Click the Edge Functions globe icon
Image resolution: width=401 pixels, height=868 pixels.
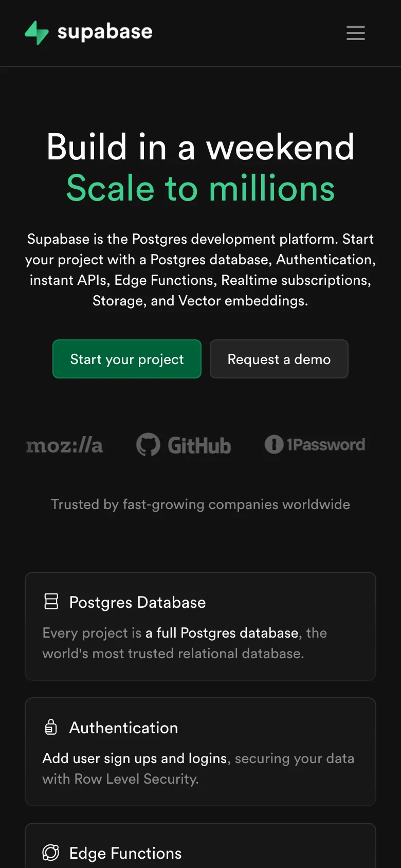(x=51, y=853)
